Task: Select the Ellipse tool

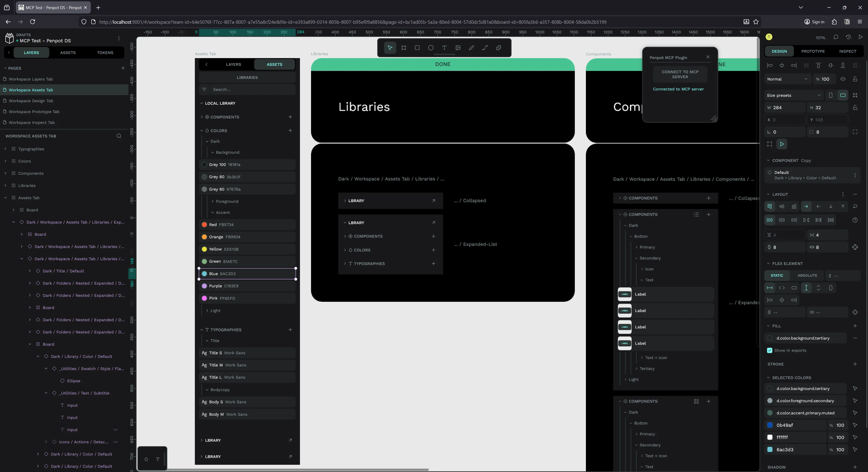Action: pos(431,47)
